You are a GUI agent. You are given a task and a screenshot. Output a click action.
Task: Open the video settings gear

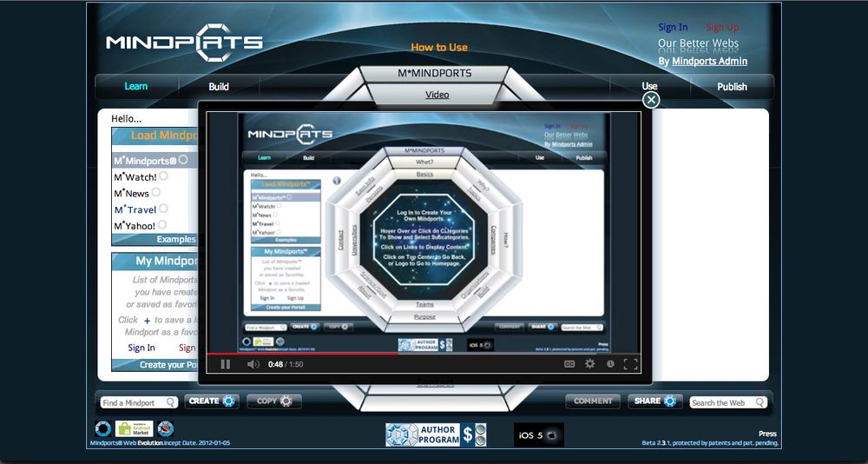click(590, 364)
